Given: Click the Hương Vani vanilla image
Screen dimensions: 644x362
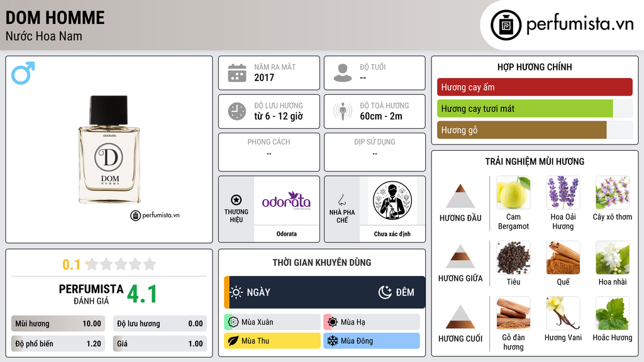Looking at the screenshot, I should (x=563, y=313).
